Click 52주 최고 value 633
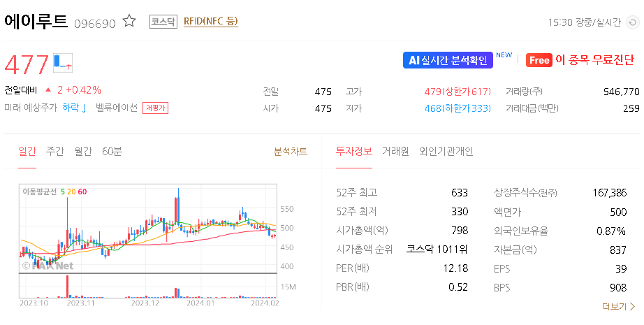Screen dimensions: 644x325 [460, 193]
